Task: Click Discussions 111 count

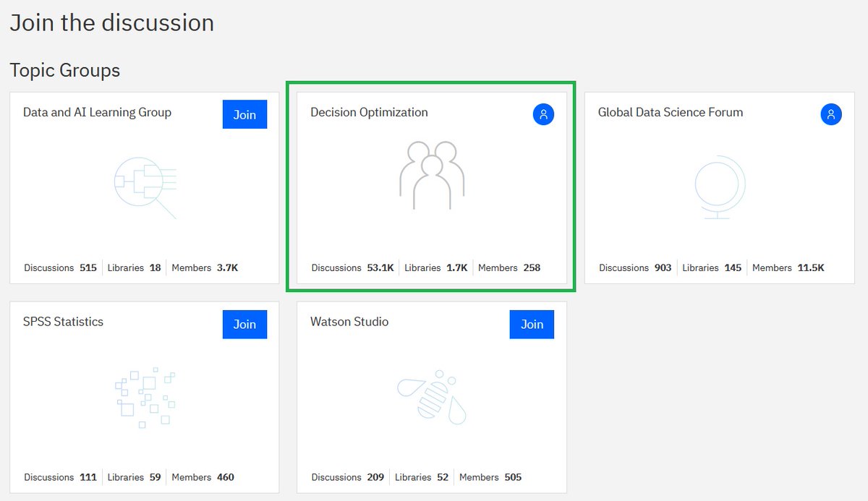Action: tap(60, 477)
